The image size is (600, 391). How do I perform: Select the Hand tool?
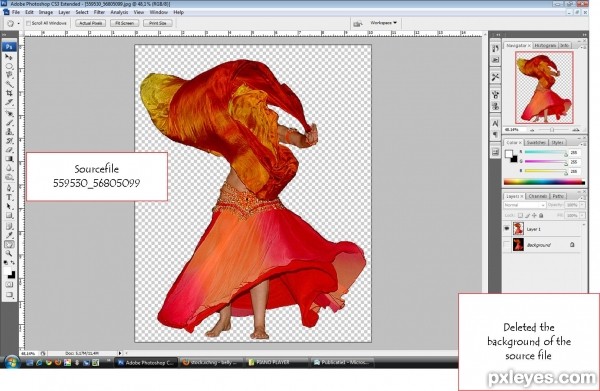pos(9,244)
